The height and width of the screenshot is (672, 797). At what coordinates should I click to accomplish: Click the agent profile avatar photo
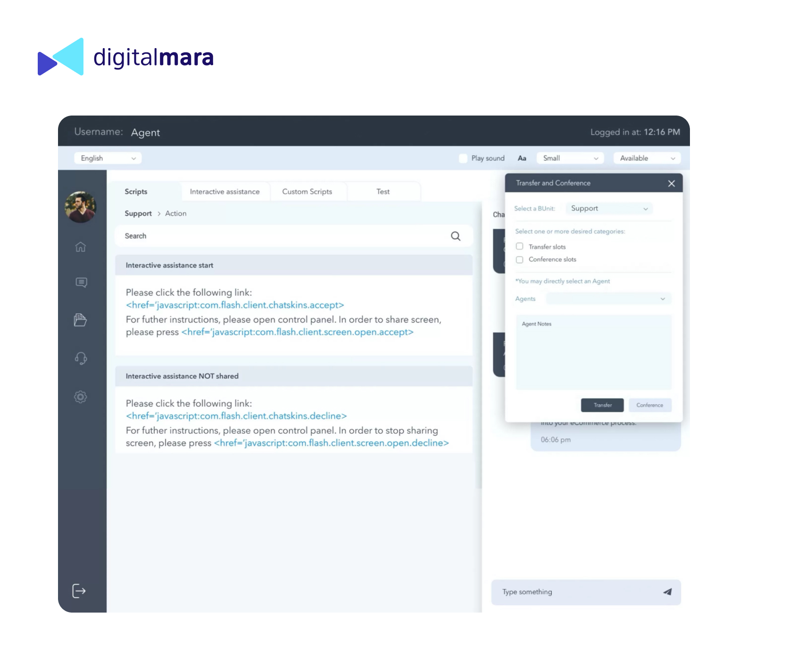tap(81, 207)
